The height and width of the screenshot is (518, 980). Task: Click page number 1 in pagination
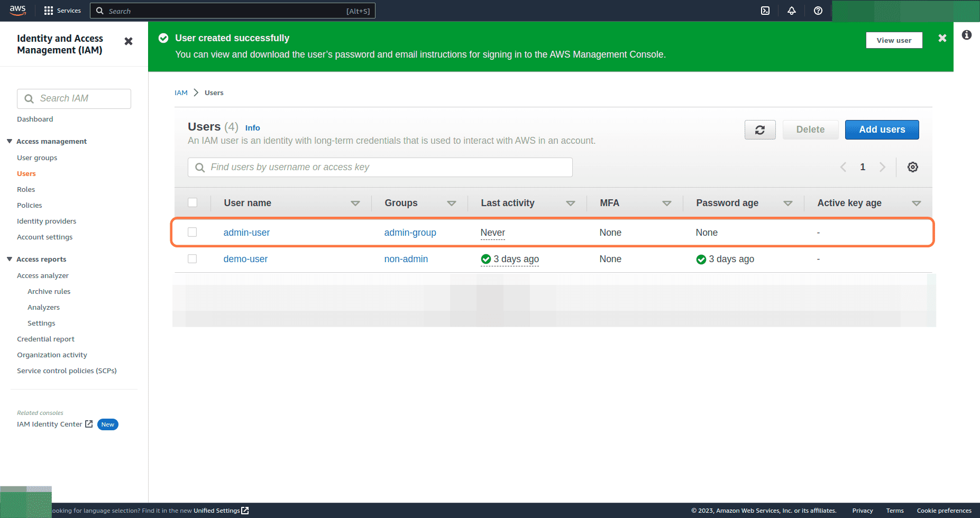click(x=863, y=167)
